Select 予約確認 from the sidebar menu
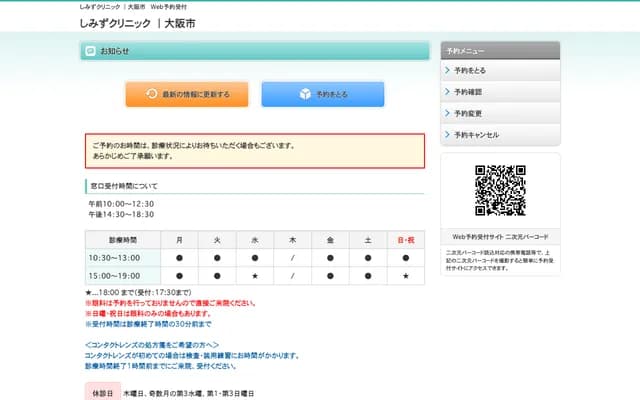The height and width of the screenshot is (400, 640). tap(468, 92)
